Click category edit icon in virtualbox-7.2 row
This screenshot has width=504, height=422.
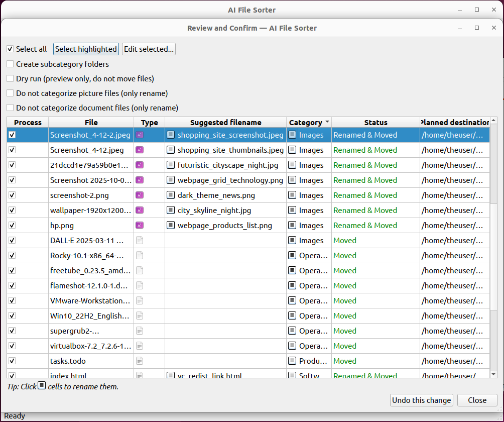(292, 346)
